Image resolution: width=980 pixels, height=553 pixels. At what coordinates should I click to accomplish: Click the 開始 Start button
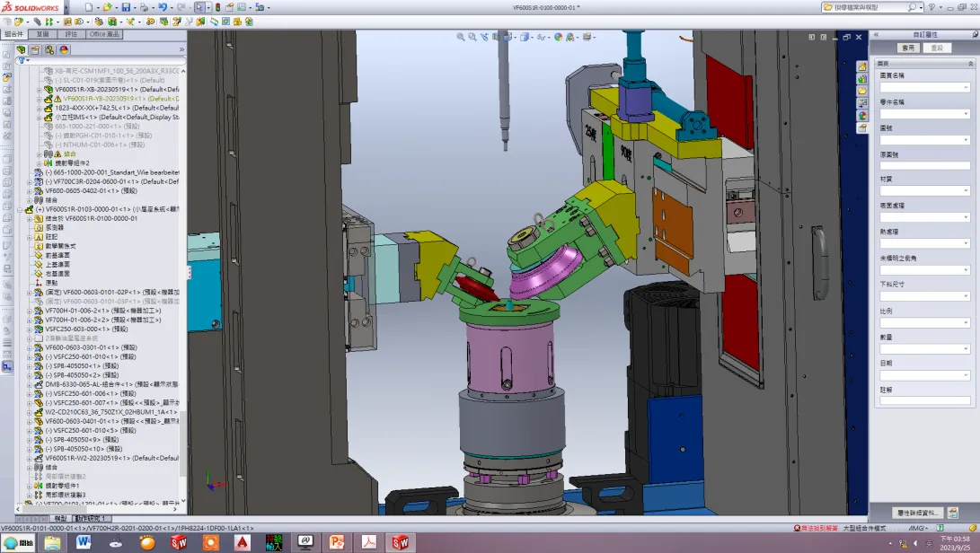pyautogui.click(x=18, y=543)
